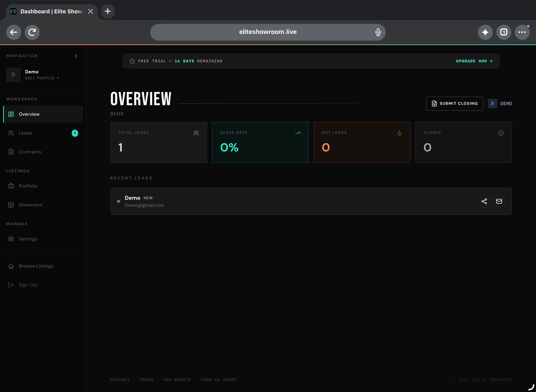Reload the page with refresh button
Image resolution: width=536 pixels, height=392 pixels.
(x=32, y=32)
